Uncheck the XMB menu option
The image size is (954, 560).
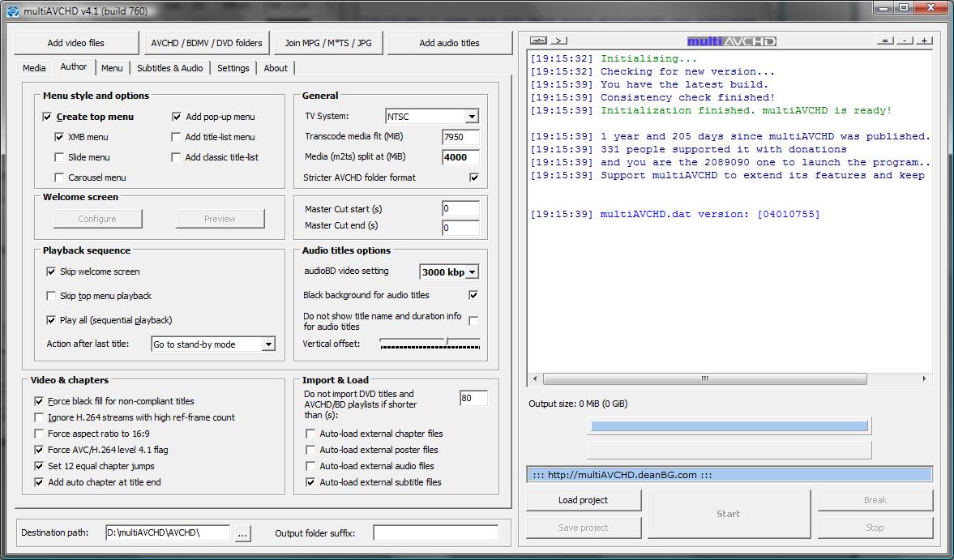59,138
